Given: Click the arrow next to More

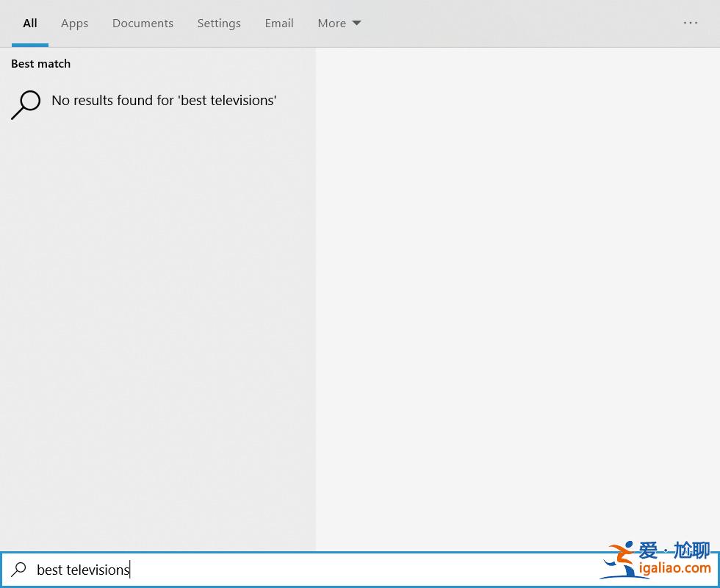Looking at the screenshot, I should point(357,24).
